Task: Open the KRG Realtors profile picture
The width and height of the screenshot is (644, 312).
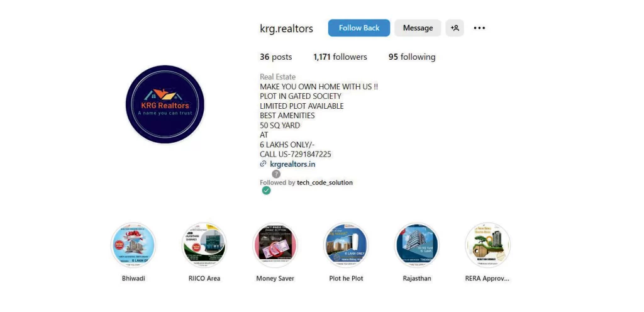Action: [165, 104]
